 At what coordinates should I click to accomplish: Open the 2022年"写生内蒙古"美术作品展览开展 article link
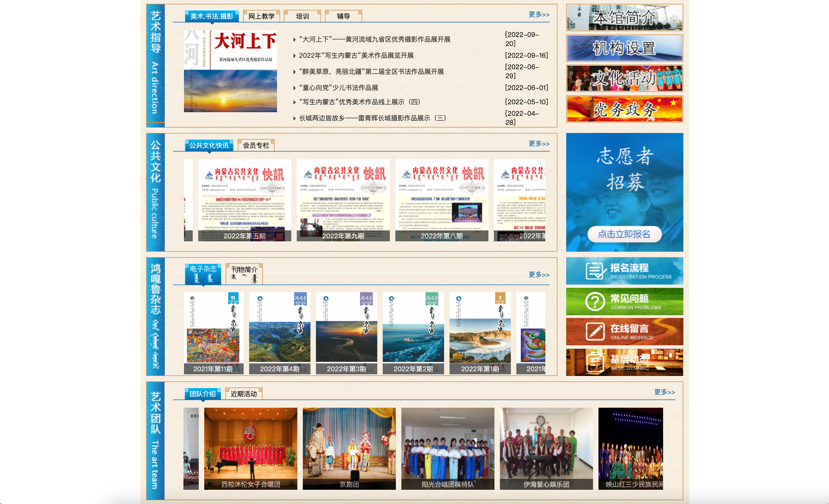(x=356, y=56)
